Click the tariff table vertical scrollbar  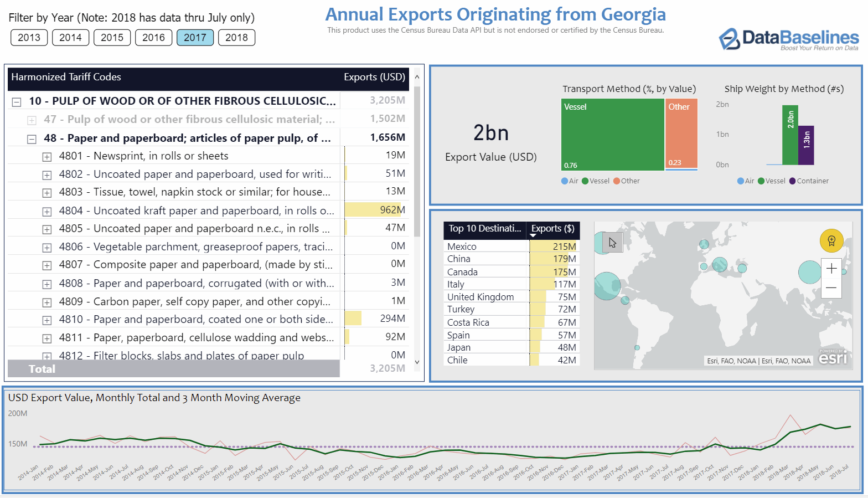417,161
